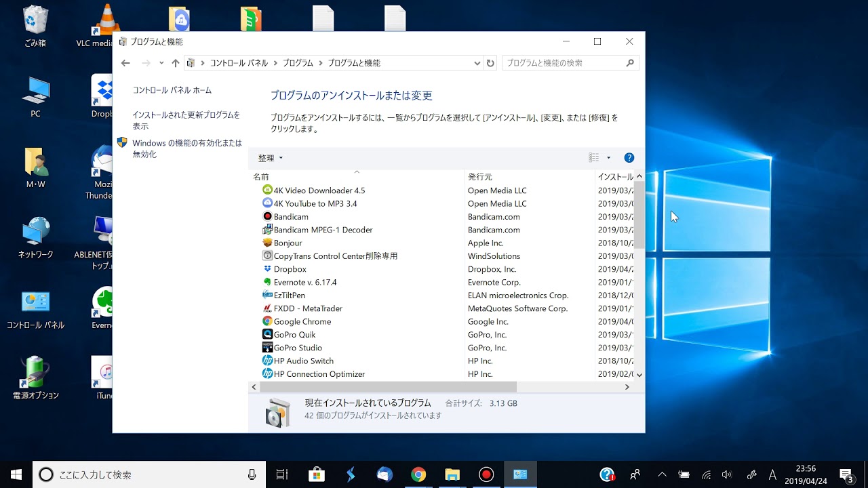Sort by the 発行元 column header
This screenshot has width=868, height=488.
pyautogui.click(x=530, y=176)
